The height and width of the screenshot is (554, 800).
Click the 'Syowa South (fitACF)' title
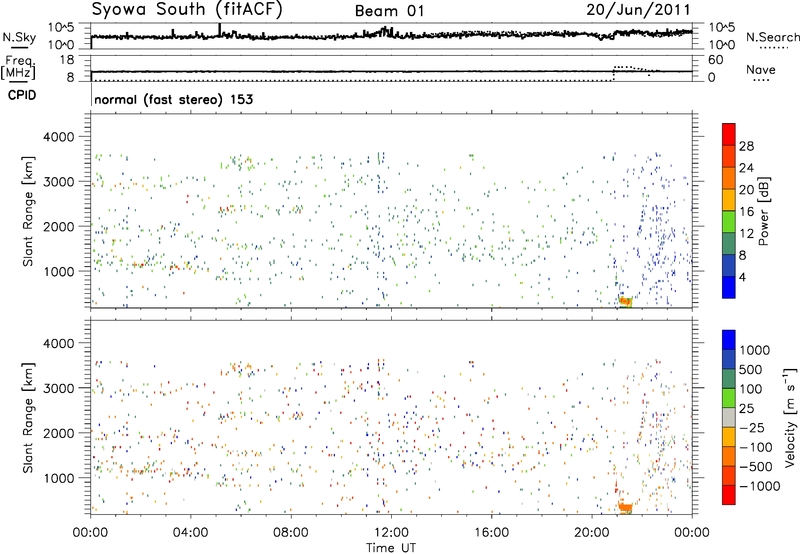186,9
